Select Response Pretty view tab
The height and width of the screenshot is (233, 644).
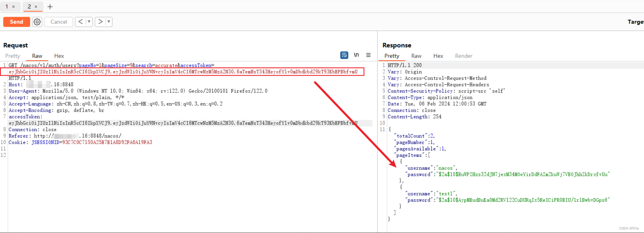tap(392, 56)
